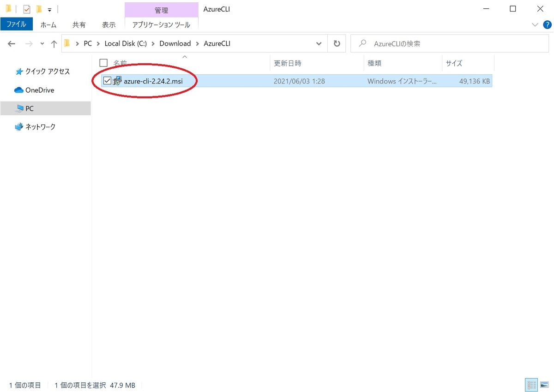Click Download in the breadcrumb path

click(x=175, y=44)
